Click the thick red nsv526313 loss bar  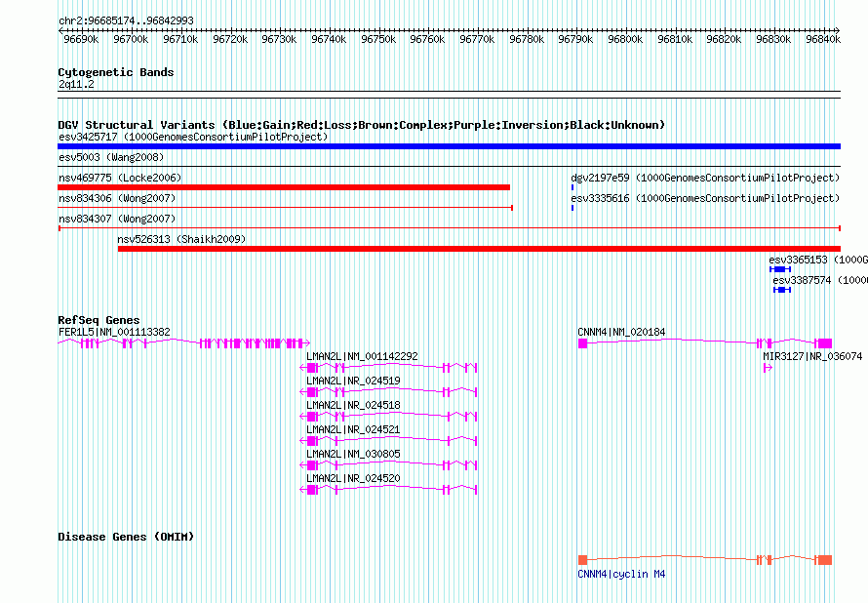[x=479, y=249]
